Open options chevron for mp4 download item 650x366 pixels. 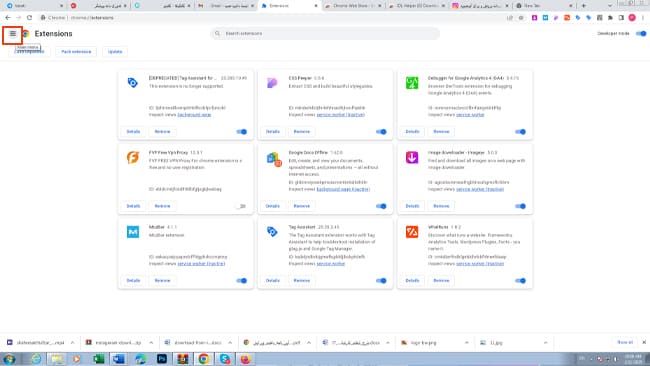[x=73, y=343]
